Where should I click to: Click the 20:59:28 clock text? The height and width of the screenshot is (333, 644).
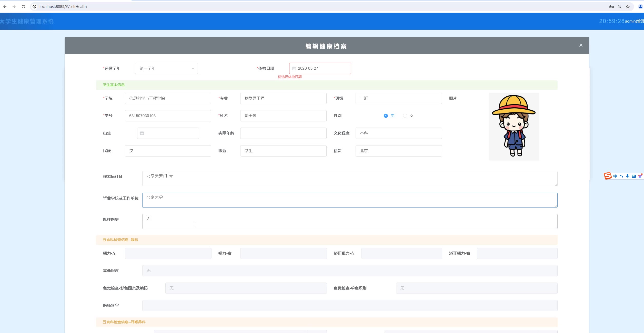coord(612,21)
